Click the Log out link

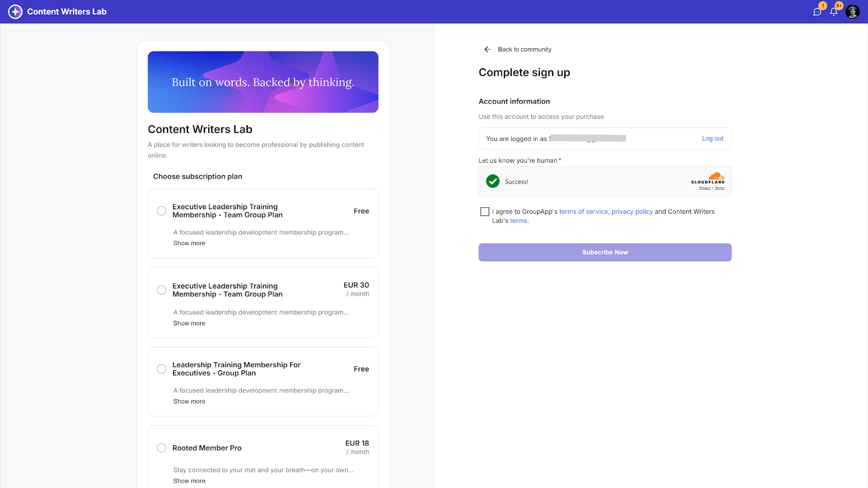coord(712,139)
